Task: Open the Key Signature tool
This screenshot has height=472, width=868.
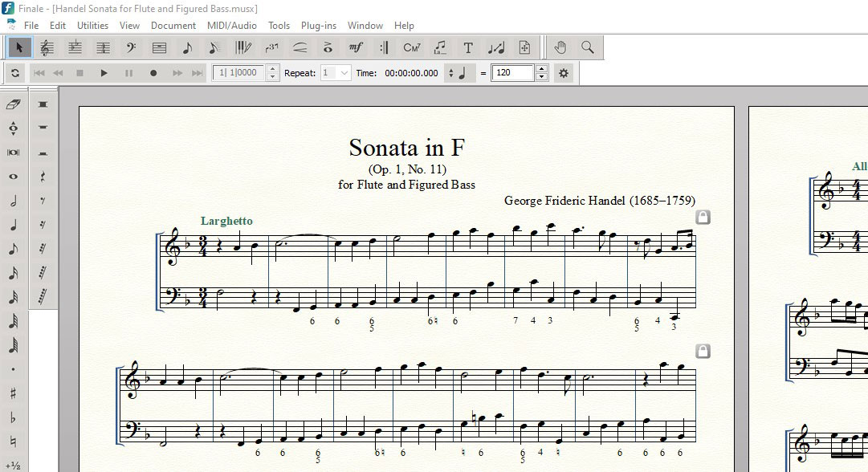Action: point(75,47)
